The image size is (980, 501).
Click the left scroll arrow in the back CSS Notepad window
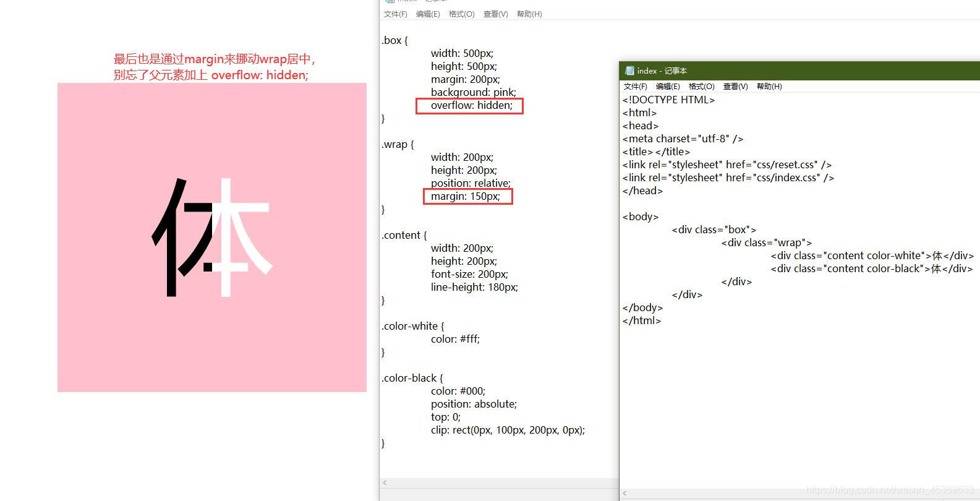(x=385, y=482)
